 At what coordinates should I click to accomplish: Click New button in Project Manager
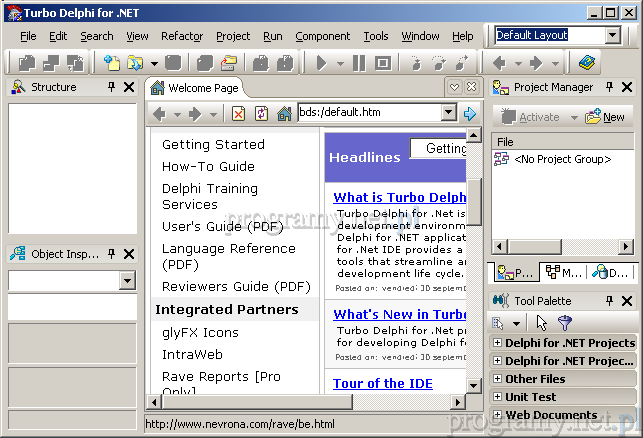point(605,117)
